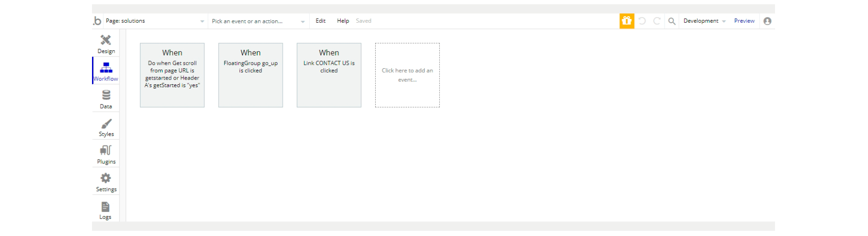Click the undo arrow icon
The width and height of the screenshot is (868, 236).
coord(642,21)
